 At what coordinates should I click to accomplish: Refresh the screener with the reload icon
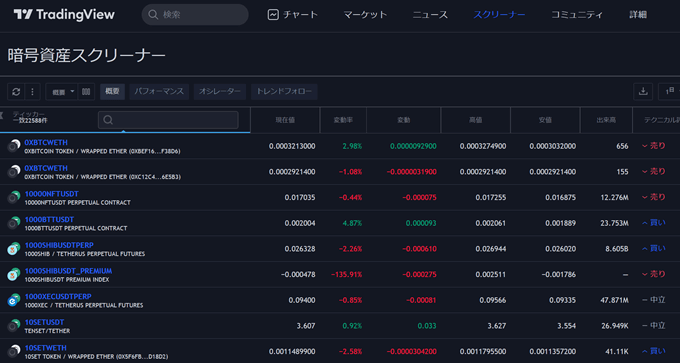pos(16,92)
